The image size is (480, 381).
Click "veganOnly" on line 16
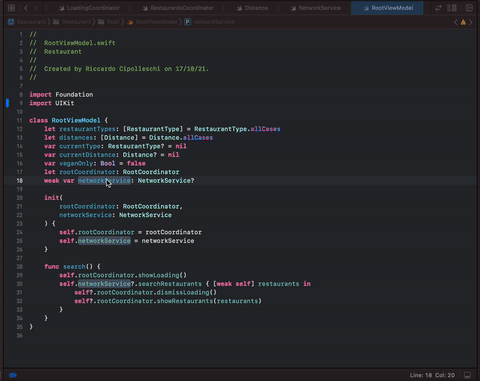click(x=76, y=164)
